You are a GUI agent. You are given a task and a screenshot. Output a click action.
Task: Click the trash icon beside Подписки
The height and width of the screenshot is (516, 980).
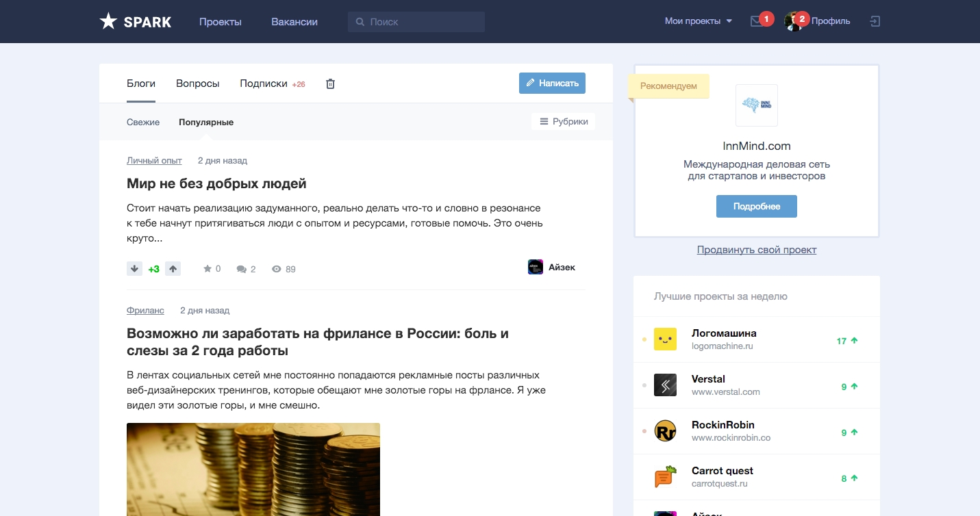pos(330,83)
